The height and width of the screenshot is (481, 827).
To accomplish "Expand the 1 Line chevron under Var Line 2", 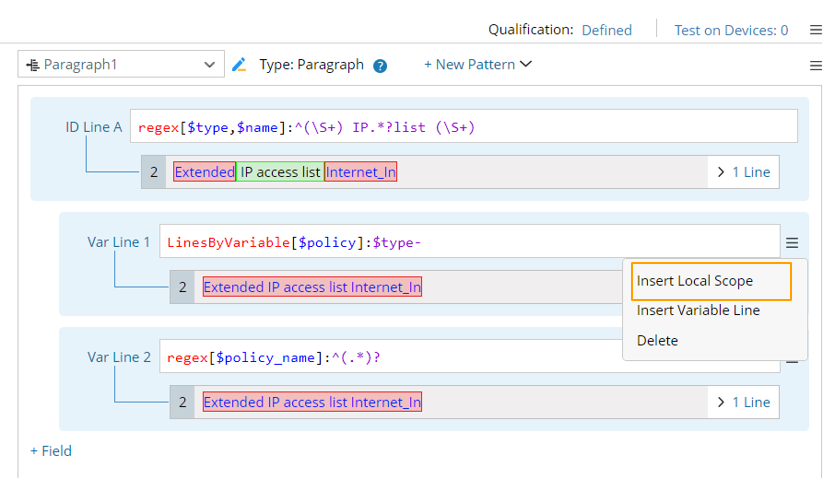I will [x=743, y=402].
